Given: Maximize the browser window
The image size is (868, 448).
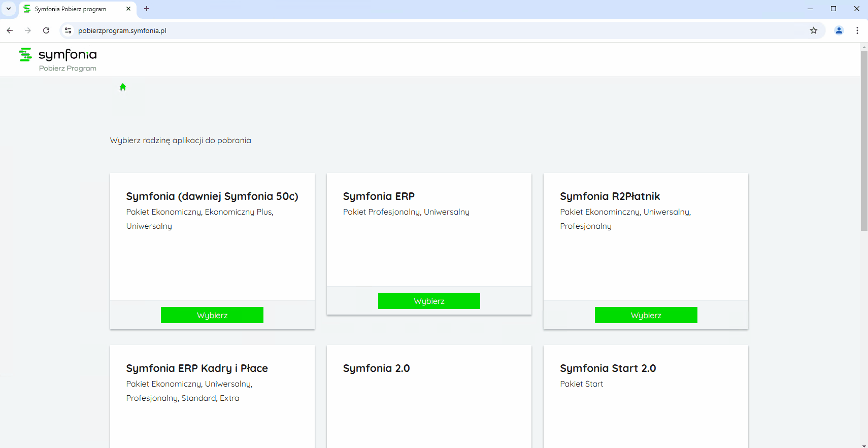Looking at the screenshot, I should pos(833,9).
